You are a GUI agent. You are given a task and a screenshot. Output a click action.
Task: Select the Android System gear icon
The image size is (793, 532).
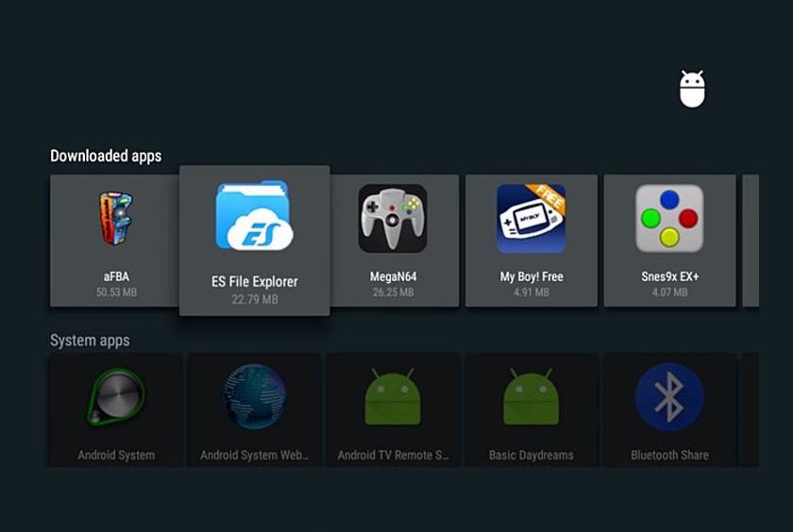[116, 397]
